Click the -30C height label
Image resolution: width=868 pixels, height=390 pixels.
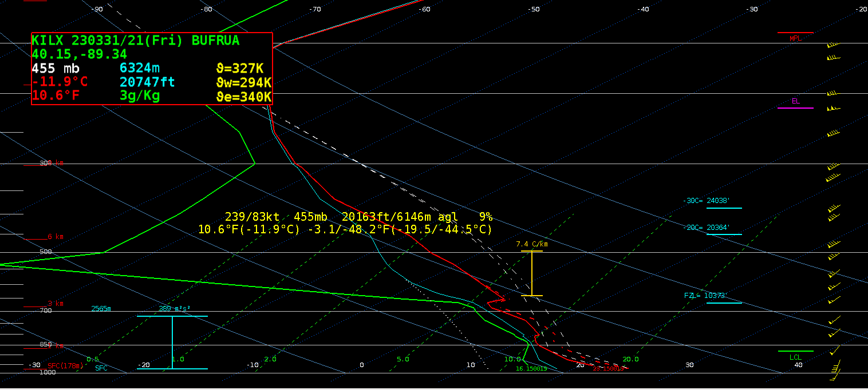(707, 201)
